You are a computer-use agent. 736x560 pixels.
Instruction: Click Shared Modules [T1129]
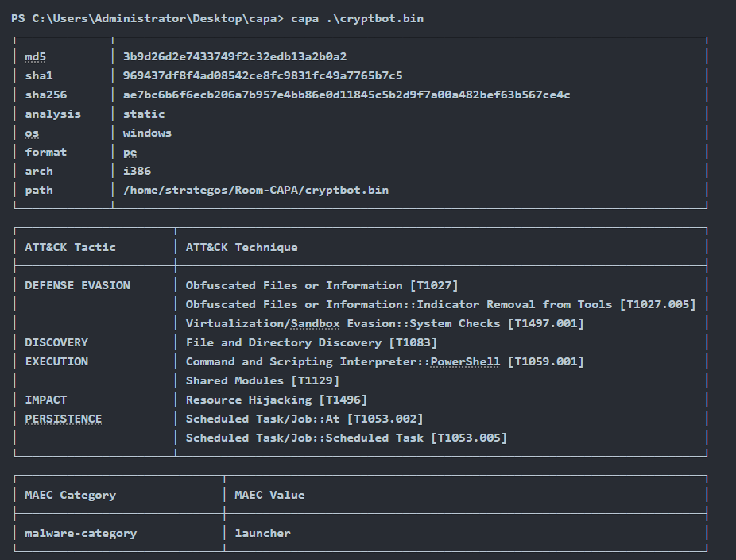(262, 380)
